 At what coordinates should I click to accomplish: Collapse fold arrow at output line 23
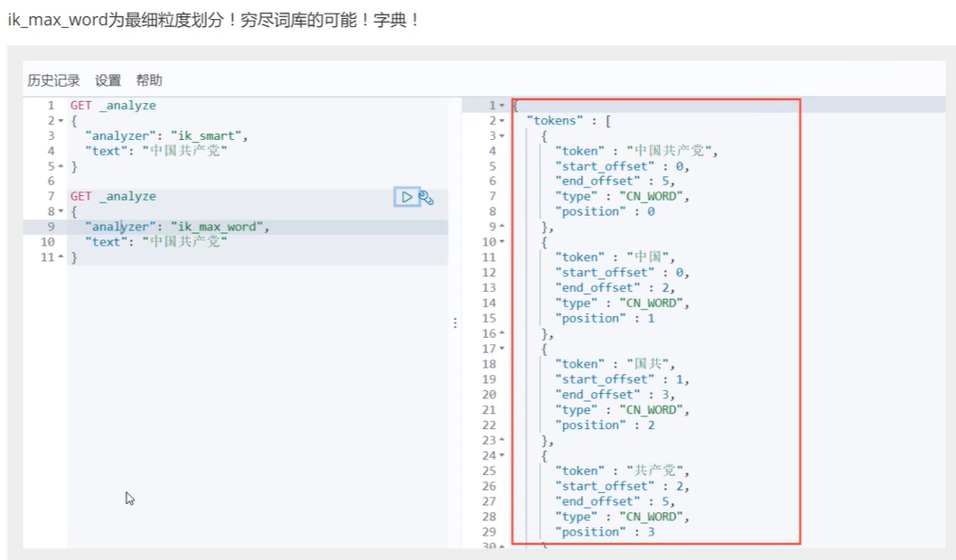pyautogui.click(x=501, y=440)
